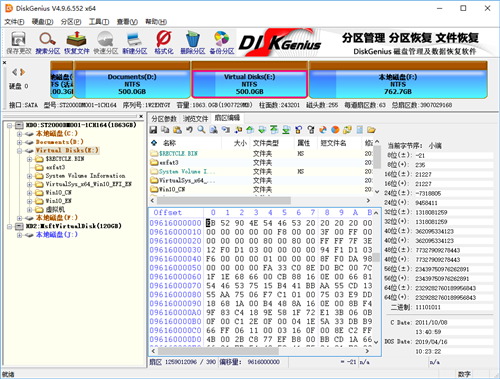Click the next disk right arrow
The height and width of the screenshot is (379, 500).
22,72
